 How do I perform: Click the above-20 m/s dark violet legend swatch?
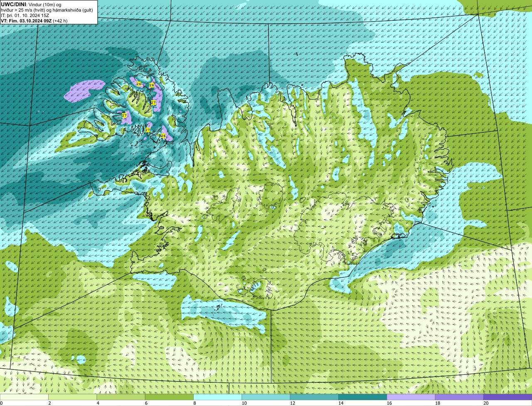point(507,397)
